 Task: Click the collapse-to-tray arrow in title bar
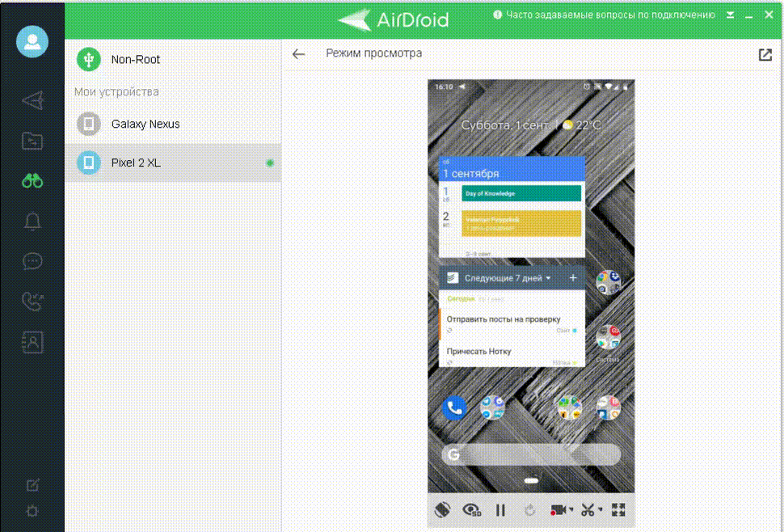pyautogui.click(x=731, y=15)
